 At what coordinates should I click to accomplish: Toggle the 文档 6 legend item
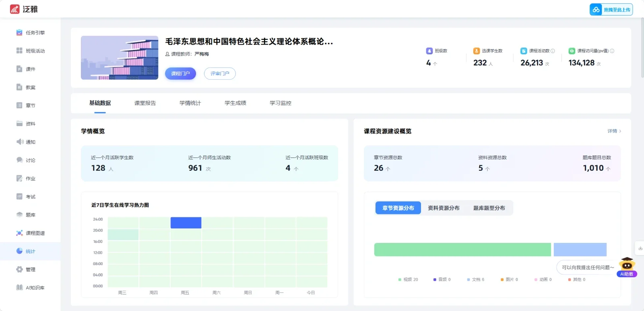[x=476, y=280]
